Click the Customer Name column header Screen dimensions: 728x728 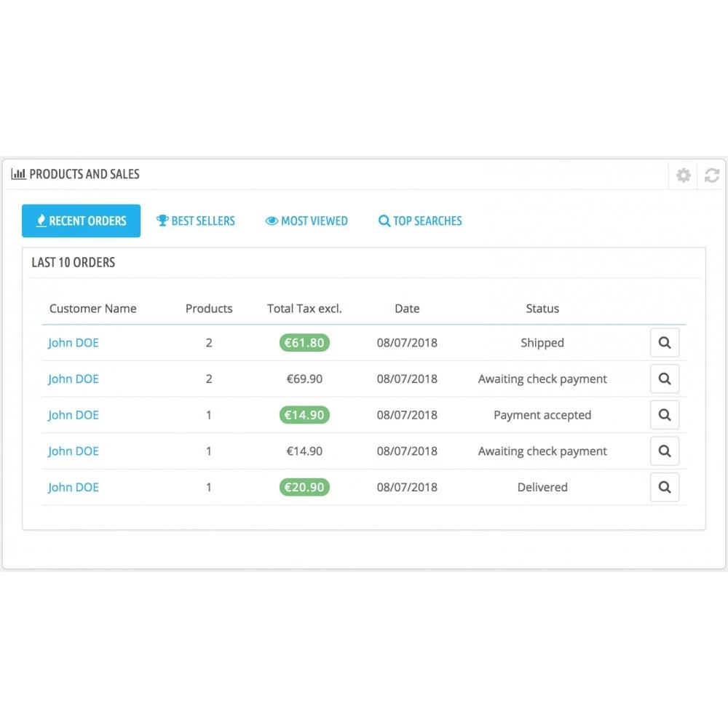tap(93, 309)
